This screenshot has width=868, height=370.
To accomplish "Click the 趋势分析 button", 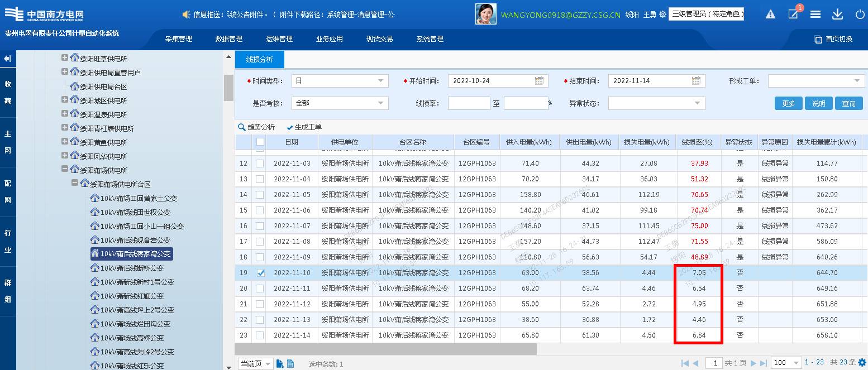I will click(256, 127).
